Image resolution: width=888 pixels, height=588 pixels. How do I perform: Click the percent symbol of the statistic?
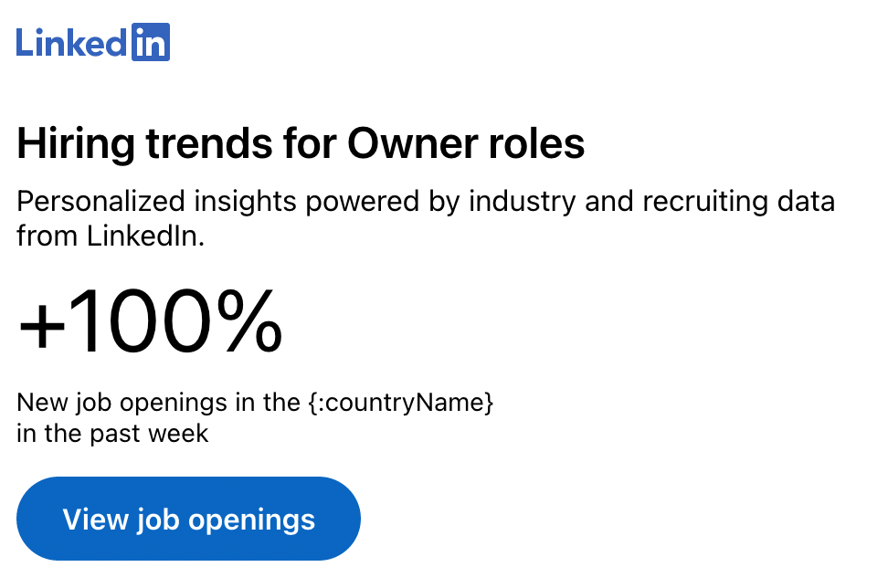pos(249,320)
